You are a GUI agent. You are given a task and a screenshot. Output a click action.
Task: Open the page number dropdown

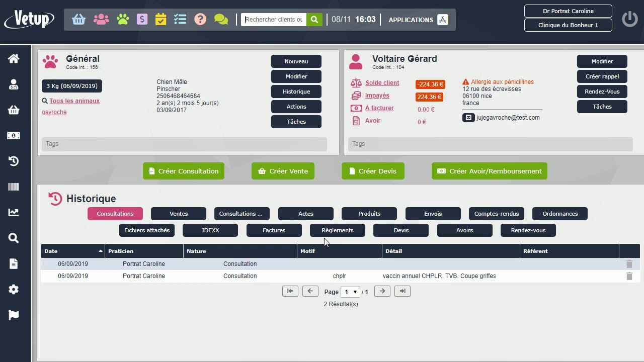(x=350, y=292)
